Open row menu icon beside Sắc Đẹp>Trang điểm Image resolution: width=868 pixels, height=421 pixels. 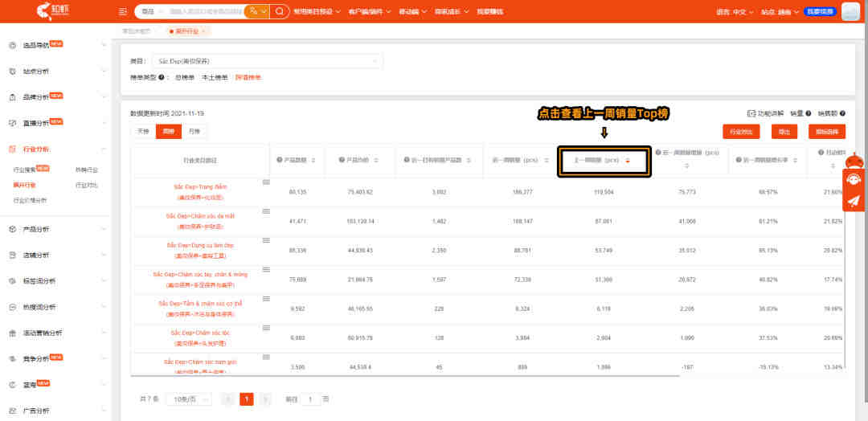pyautogui.click(x=266, y=182)
